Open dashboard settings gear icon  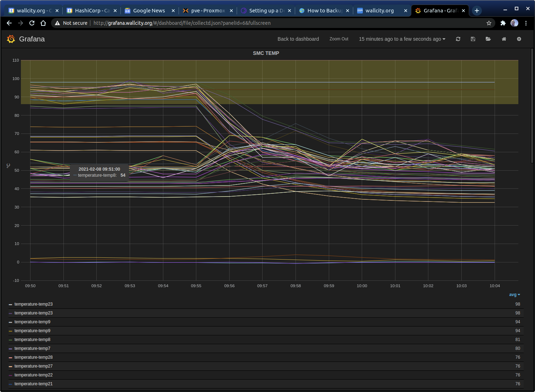pyautogui.click(x=519, y=39)
